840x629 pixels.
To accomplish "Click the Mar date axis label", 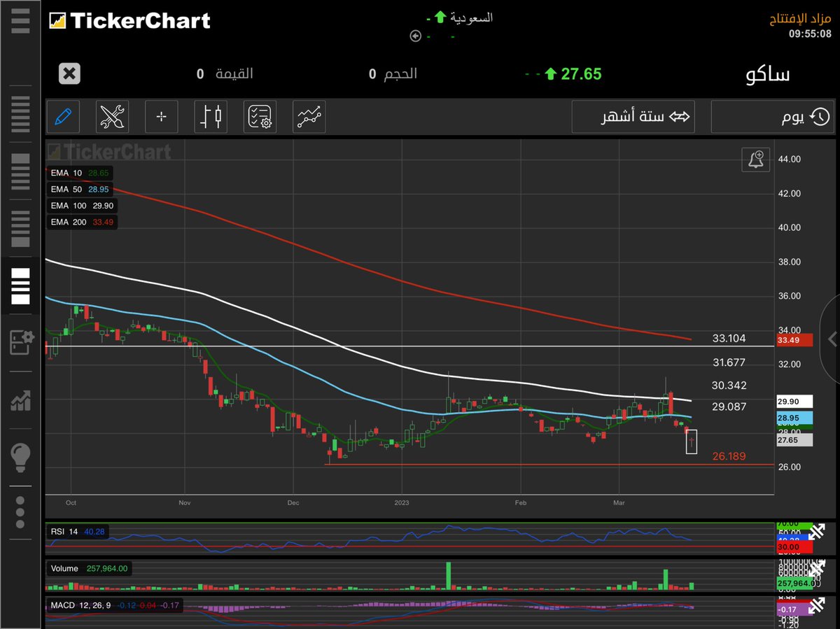I will click(619, 502).
